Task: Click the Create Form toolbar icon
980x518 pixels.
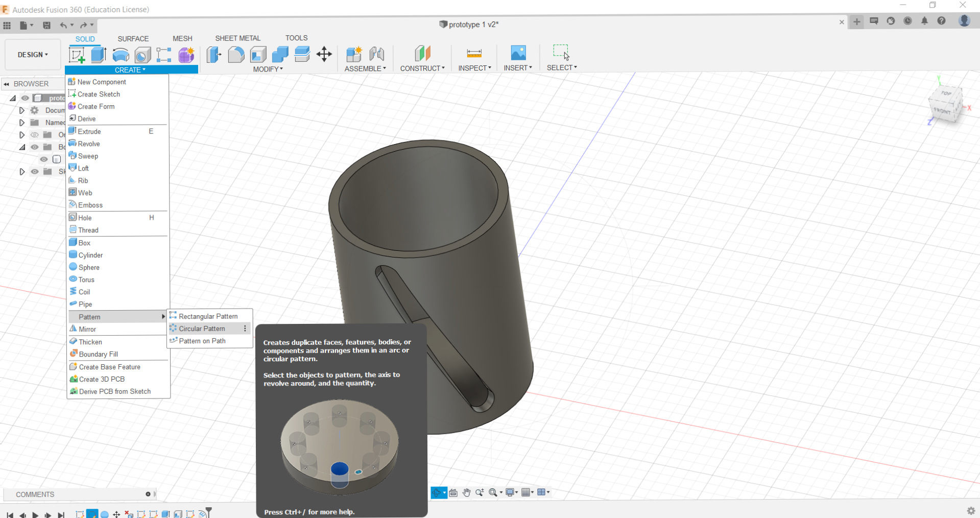Action: pos(186,55)
